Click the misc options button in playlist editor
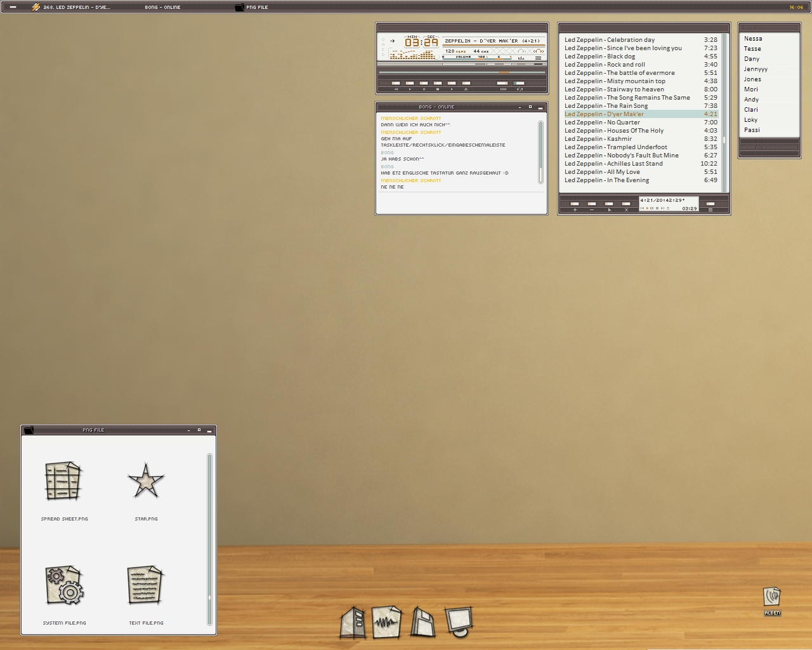Screen dimensions: 812x650 [626, 204]
